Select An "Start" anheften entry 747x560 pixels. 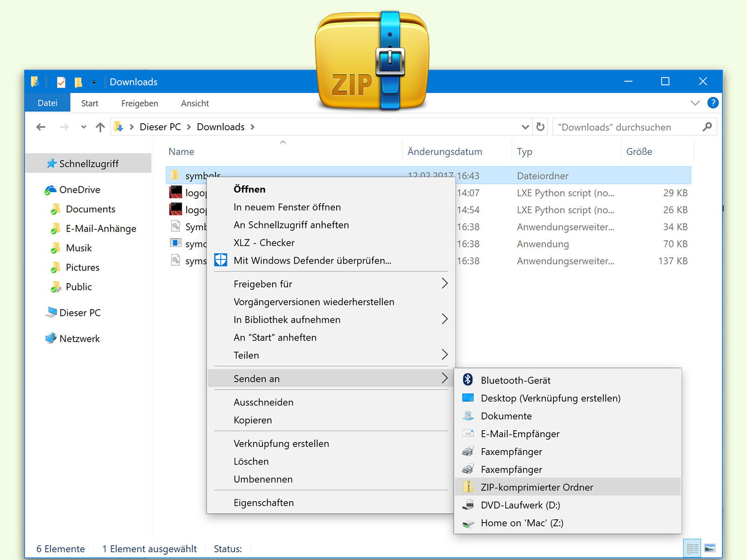click(331, 337)
